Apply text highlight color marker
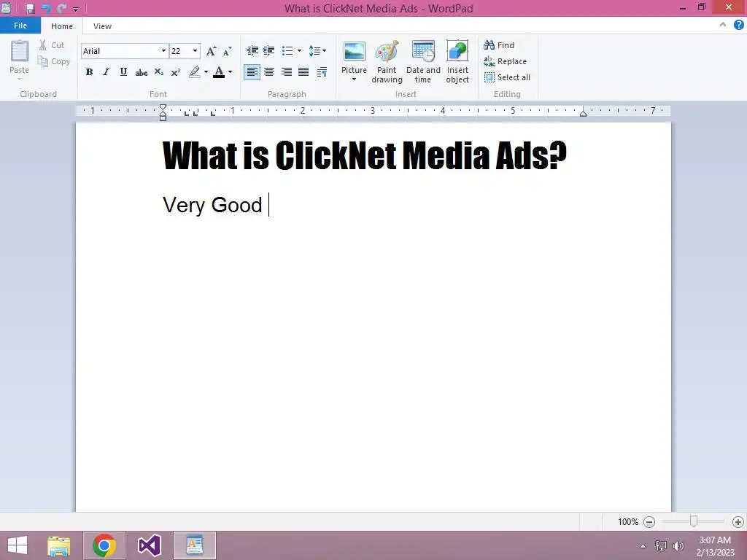The height and width of the screenshot is (560, 747). [x=194, y=72]
